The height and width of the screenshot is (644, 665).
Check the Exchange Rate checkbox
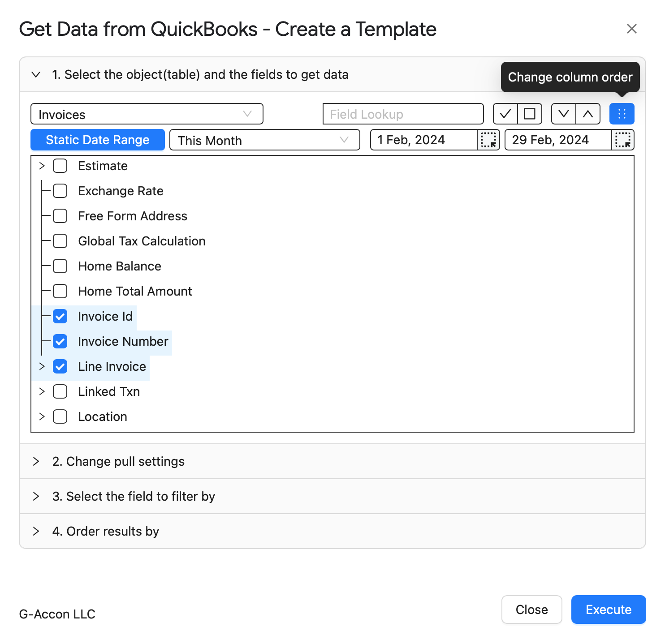60,191
